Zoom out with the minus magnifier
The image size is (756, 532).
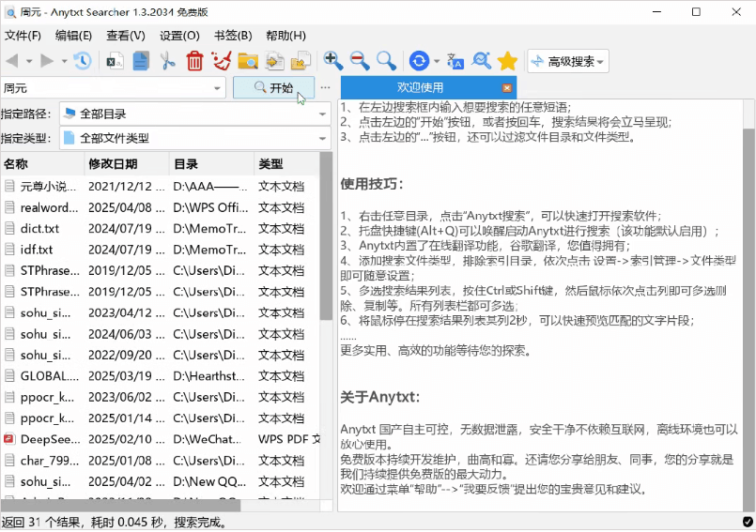(361, 61)
